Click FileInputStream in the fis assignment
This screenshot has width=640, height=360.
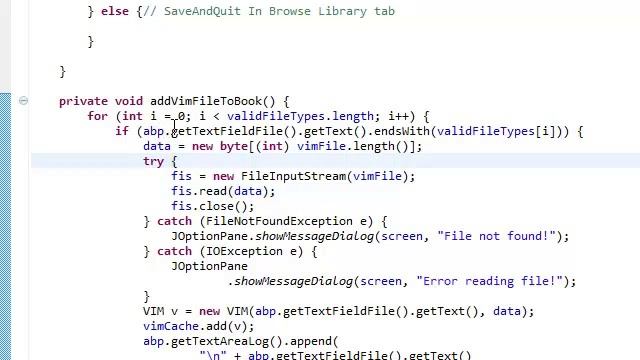pos(293,176)
